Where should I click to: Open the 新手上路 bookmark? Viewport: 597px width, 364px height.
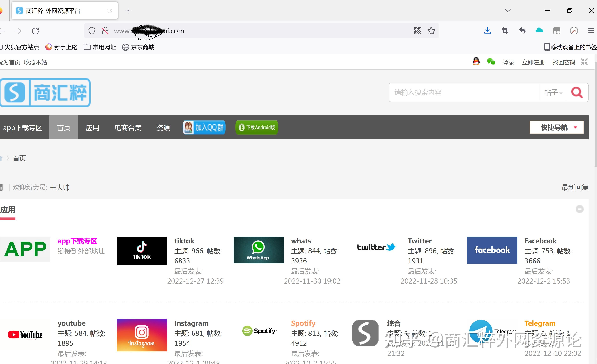tap(61, 47)
